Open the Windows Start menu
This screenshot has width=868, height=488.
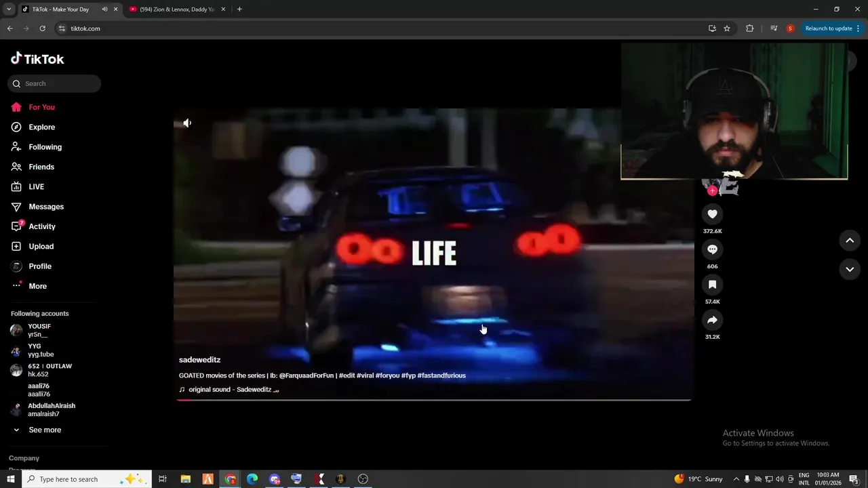click(10, 479)
